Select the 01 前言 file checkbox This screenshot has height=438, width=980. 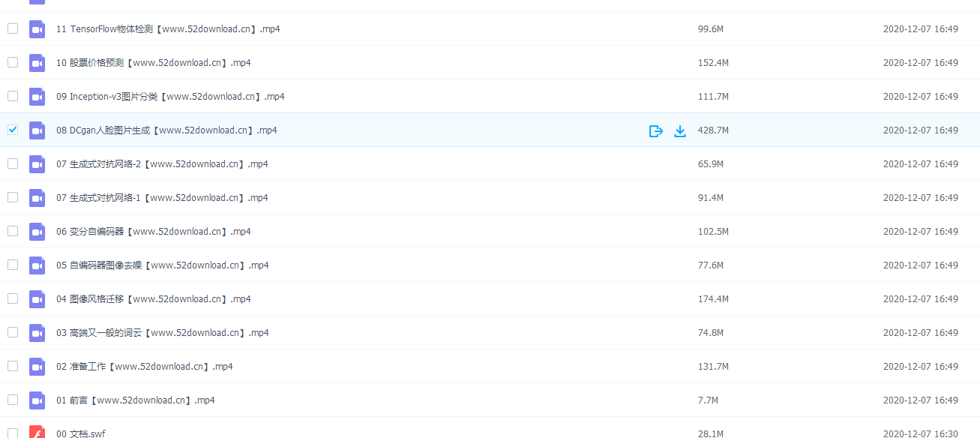[x=13, y=400]
